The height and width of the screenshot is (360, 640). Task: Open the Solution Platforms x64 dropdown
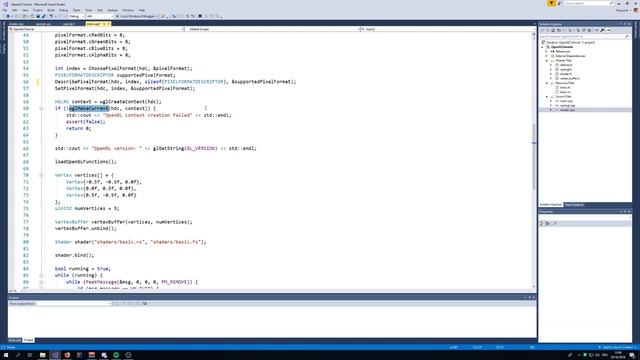pyautogui.click(x=100, y=16)
